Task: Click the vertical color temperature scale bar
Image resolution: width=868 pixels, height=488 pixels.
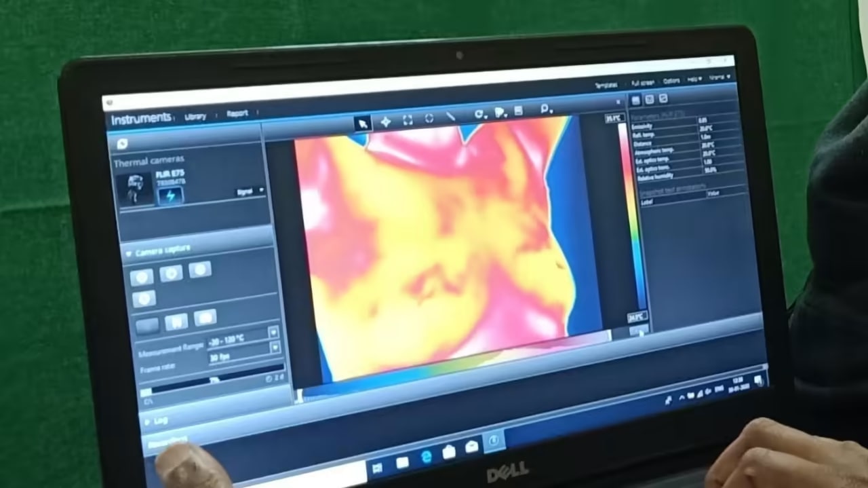Action: (x=631, y=217)
